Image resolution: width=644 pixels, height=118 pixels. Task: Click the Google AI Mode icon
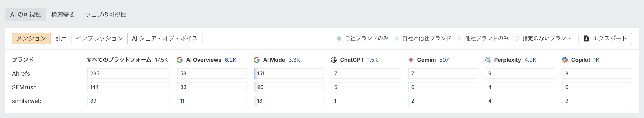[x=256, y=60]
